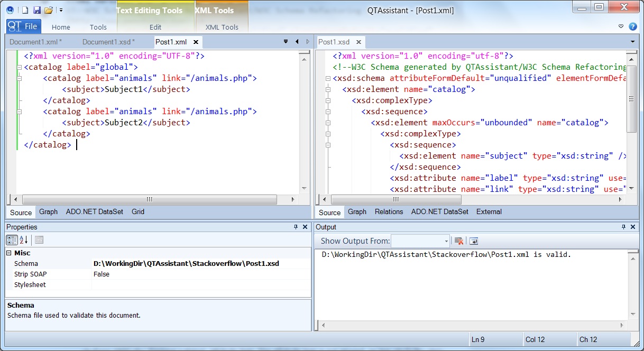Viewport: 644px width, 351px height.
Task: Open the Show Output From combo box
Action: [420, 241]
